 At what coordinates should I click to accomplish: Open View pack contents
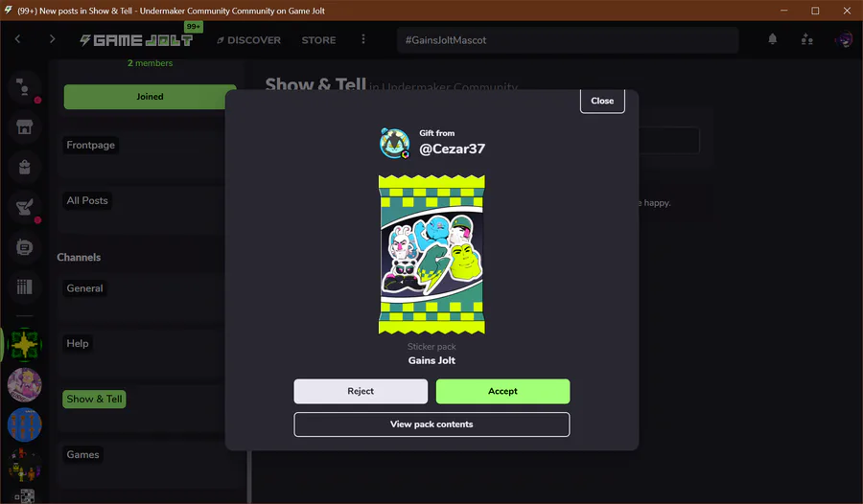click(431, 424)
